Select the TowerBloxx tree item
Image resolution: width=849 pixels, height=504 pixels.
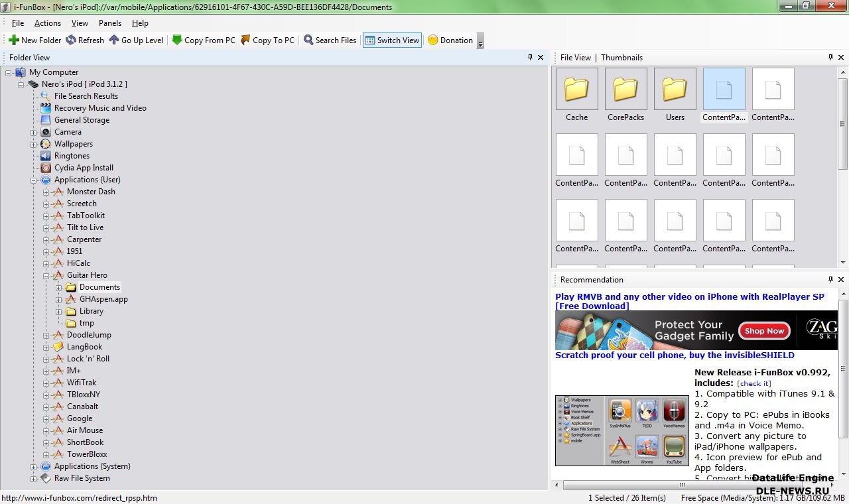87,454
